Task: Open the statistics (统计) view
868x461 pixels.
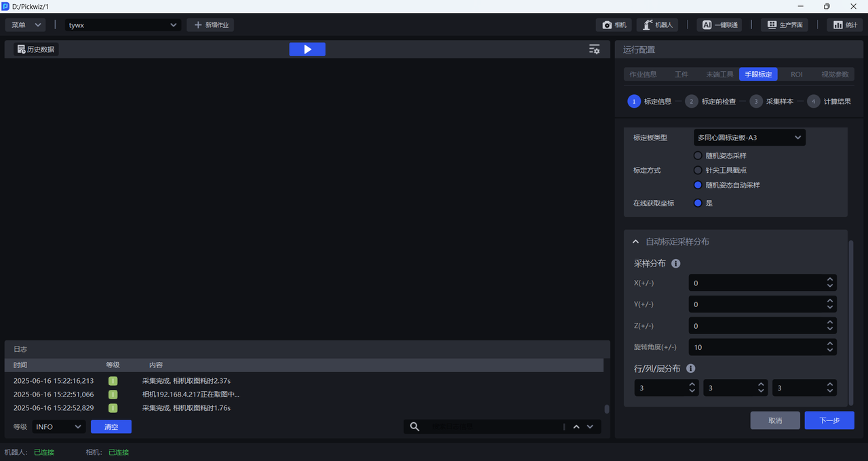Action: 844,25
